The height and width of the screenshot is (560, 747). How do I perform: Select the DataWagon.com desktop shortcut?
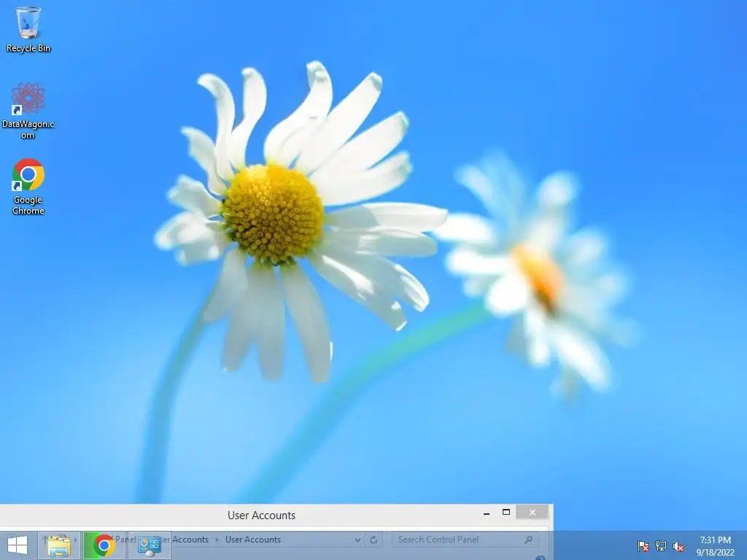tap(28, 111)
